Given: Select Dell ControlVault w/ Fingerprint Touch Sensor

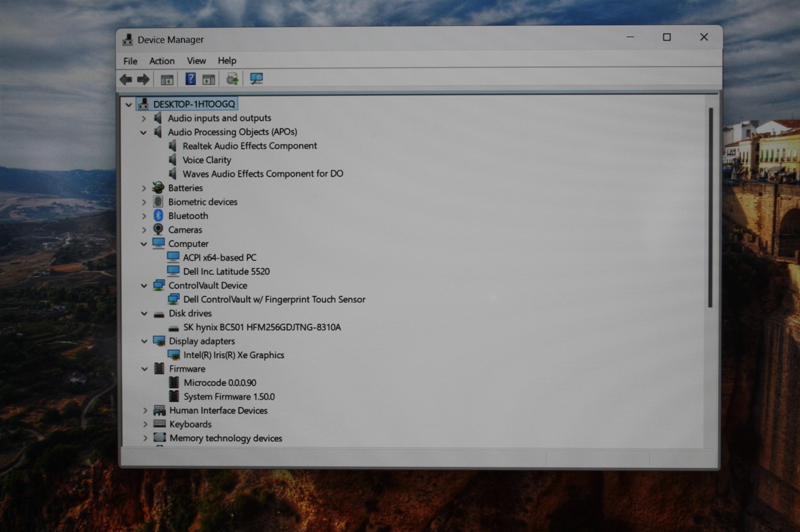Looking at the screenshot, I should click(x=274, y=299).
